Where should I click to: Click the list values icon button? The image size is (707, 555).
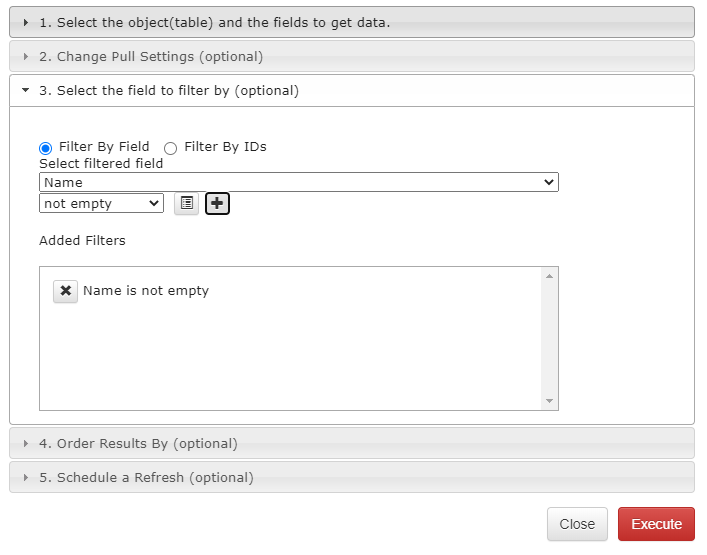[x=186, y=203]
